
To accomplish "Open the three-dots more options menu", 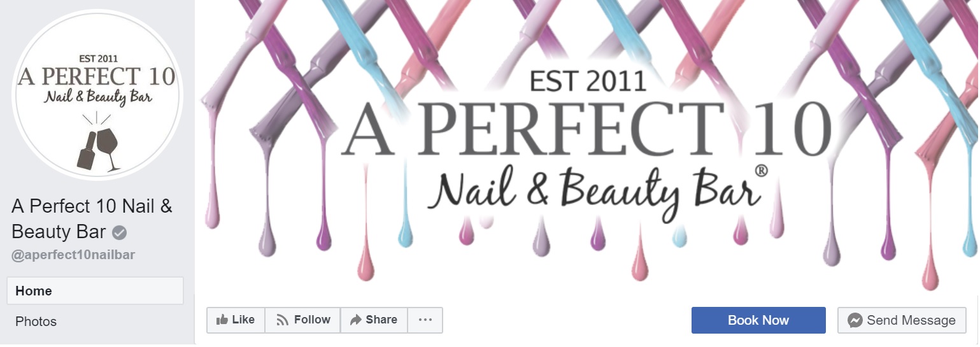I will click(425, 320).
